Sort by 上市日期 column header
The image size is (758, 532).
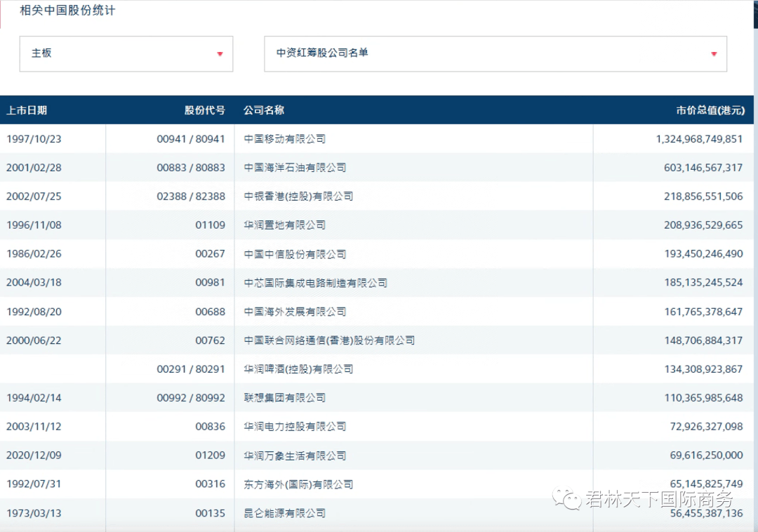coord(27,110)
